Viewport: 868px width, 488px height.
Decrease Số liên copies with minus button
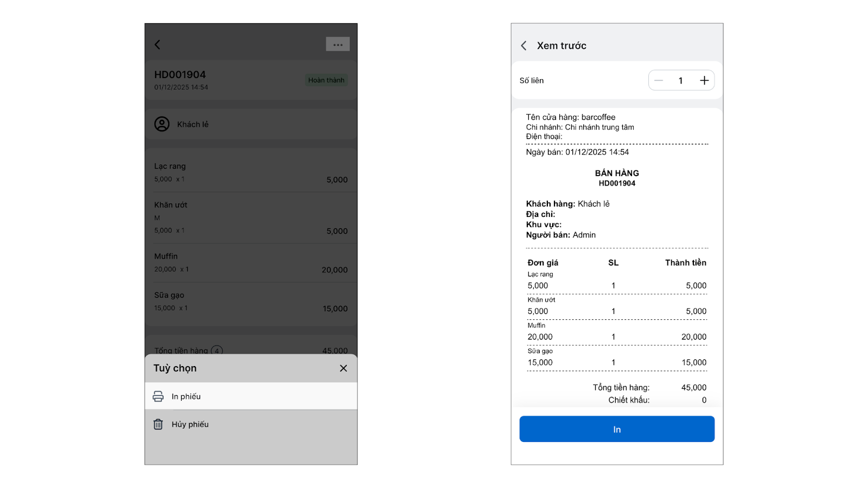pos(659,81)
